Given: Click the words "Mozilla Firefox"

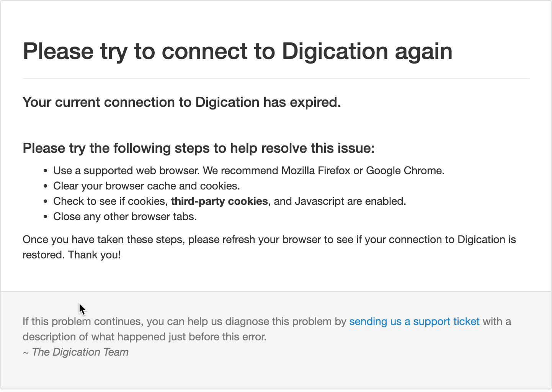Looking at the screenshot, I should tap(316, 171).
